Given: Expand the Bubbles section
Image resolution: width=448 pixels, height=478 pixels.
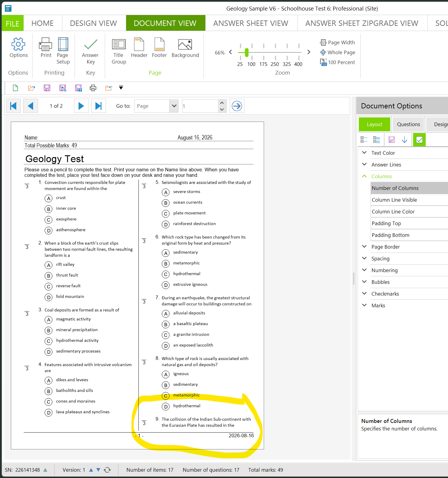Looking at the screenshot, I should (x=364, y=282).
